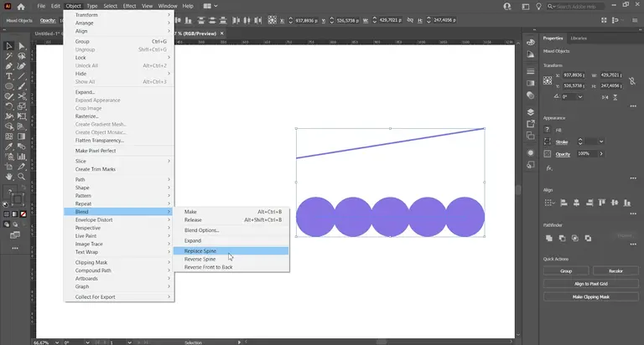Click the Make Clipping Mask button

tap(590, 296)
